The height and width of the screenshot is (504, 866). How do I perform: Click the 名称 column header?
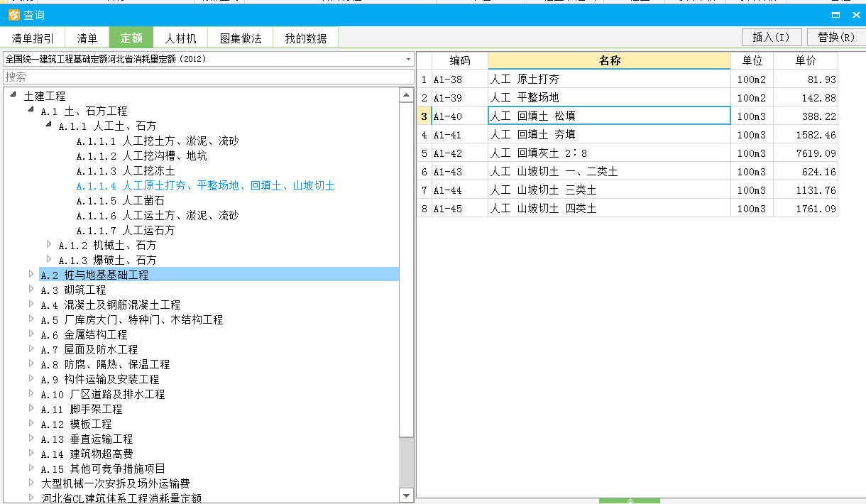coord(610,60)
